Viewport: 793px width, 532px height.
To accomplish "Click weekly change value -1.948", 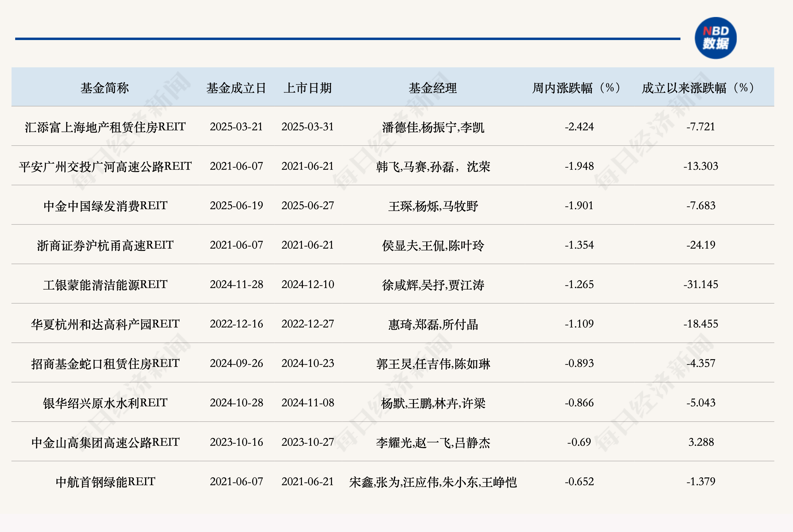I will point(579,166).
